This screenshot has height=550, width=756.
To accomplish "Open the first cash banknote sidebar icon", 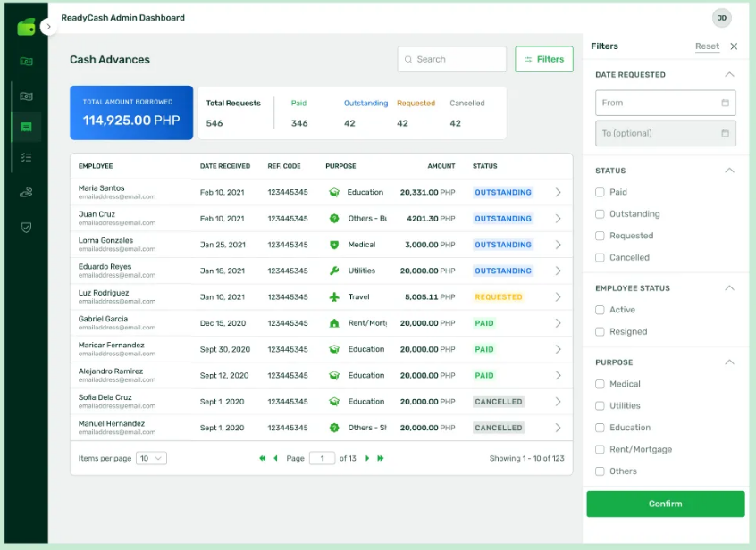I will [26, 62].
